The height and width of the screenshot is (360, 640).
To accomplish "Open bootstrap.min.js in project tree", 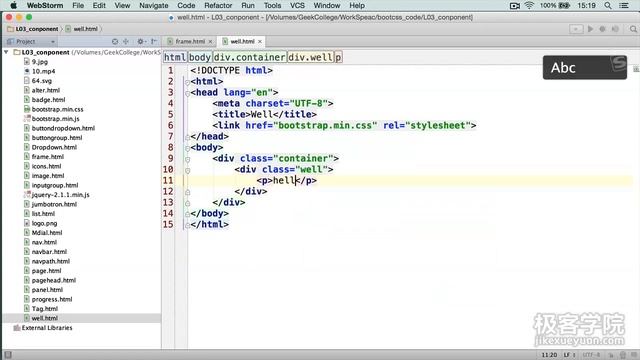I will tap(56, 118).
